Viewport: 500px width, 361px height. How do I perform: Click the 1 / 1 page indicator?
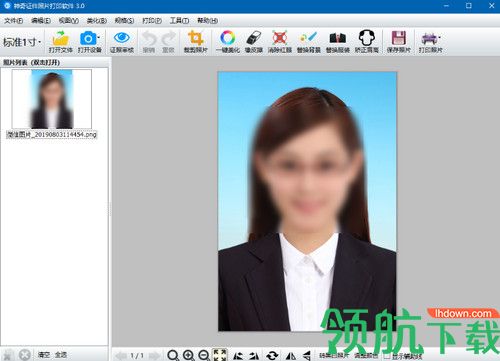tap(137, 356)
